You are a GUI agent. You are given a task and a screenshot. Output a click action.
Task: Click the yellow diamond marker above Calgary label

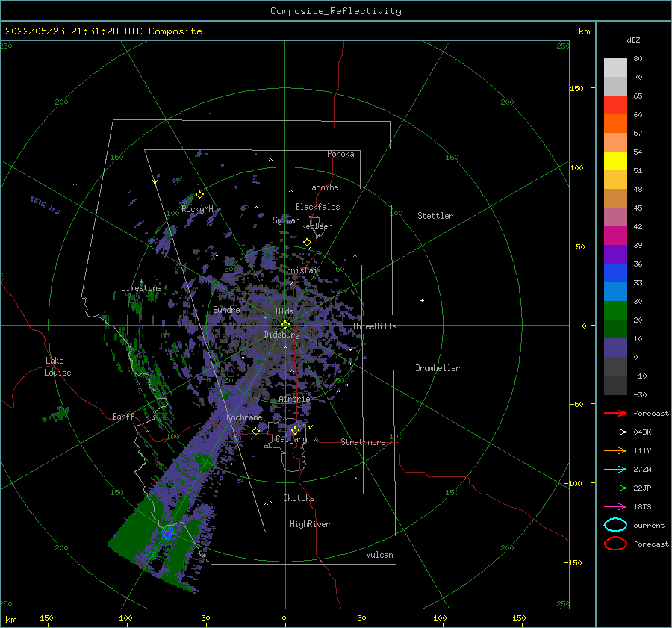click(295, 430)
